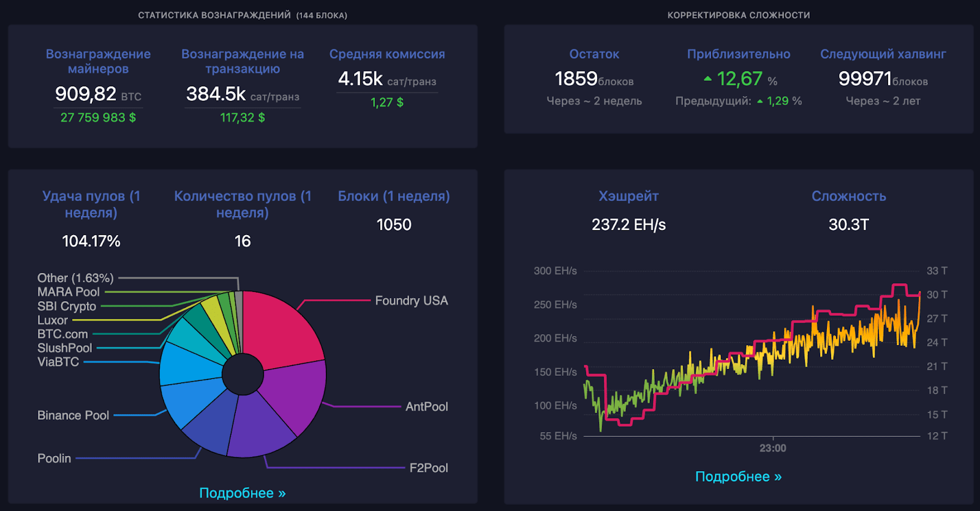
Task: Click the pool count value 16
Action: point(243,241)
